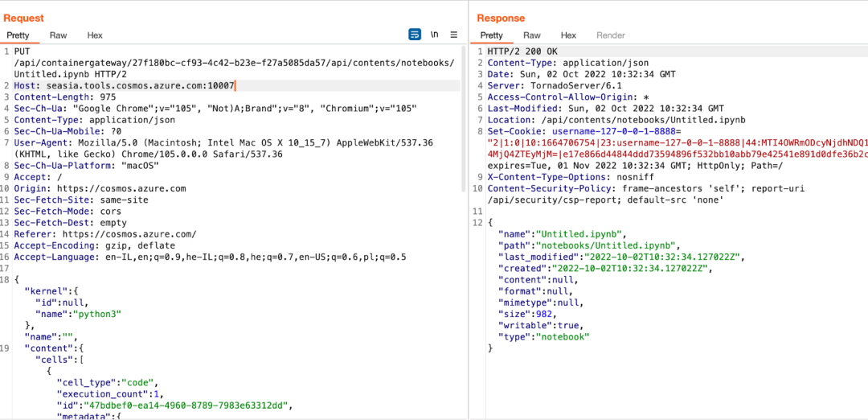Select the Response Render tab
Image resolution: width=868 pixels, height=420 pixels.
point(611,35)
